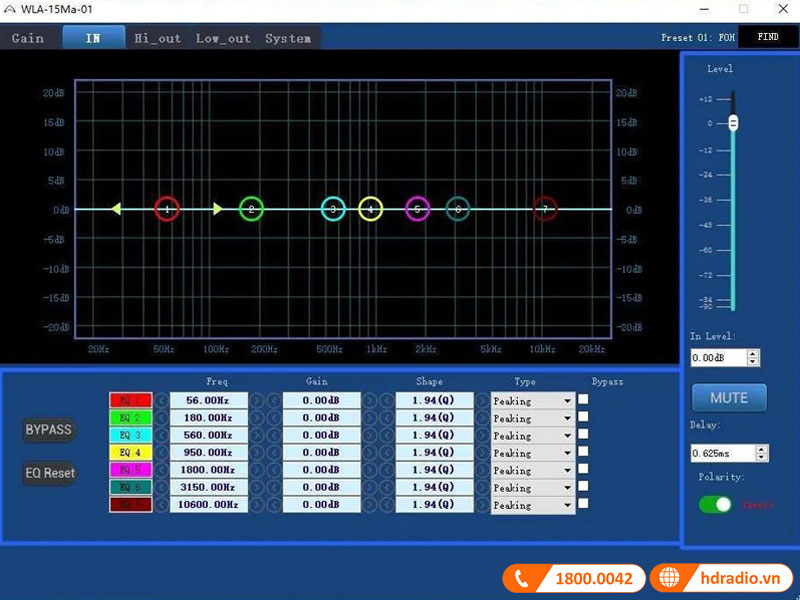Enable bypass checkbox for EQ 1
The image size is (800, 600).
(583, 400)
